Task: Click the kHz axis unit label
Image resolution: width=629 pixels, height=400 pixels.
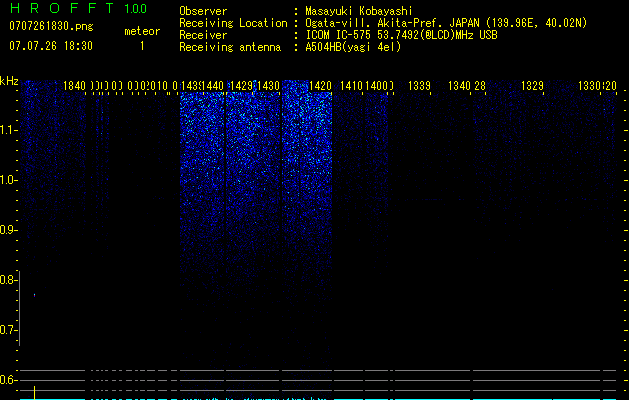Action: click(x=9, y=81)
